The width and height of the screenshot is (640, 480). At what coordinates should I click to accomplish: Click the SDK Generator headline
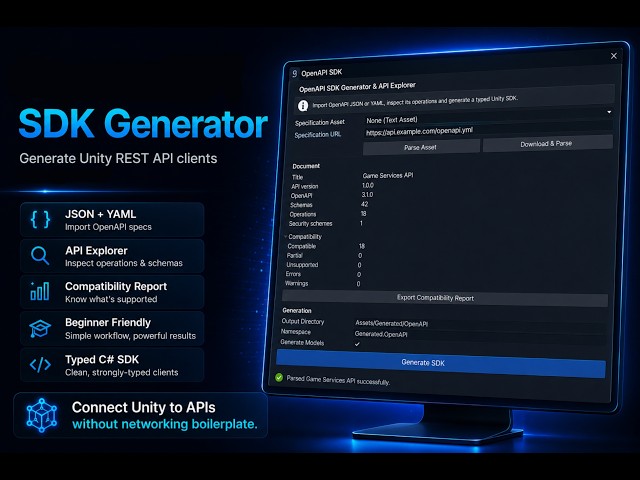[143, 124]
